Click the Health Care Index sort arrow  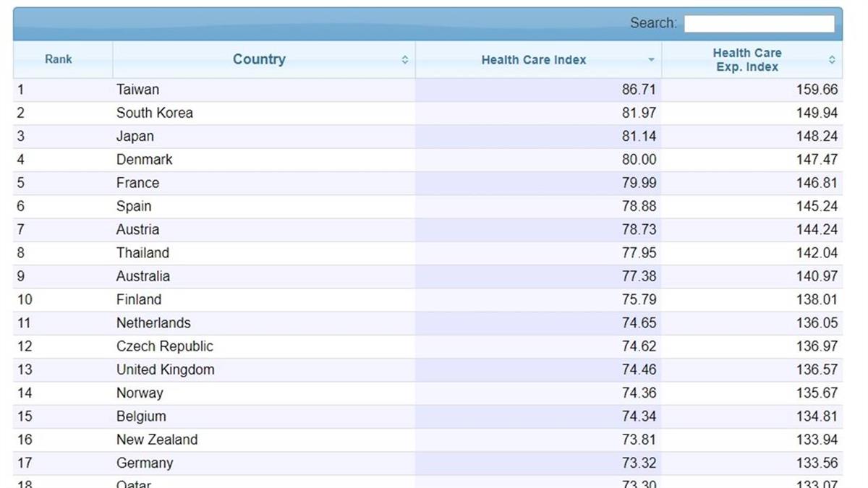click(651, 60)
